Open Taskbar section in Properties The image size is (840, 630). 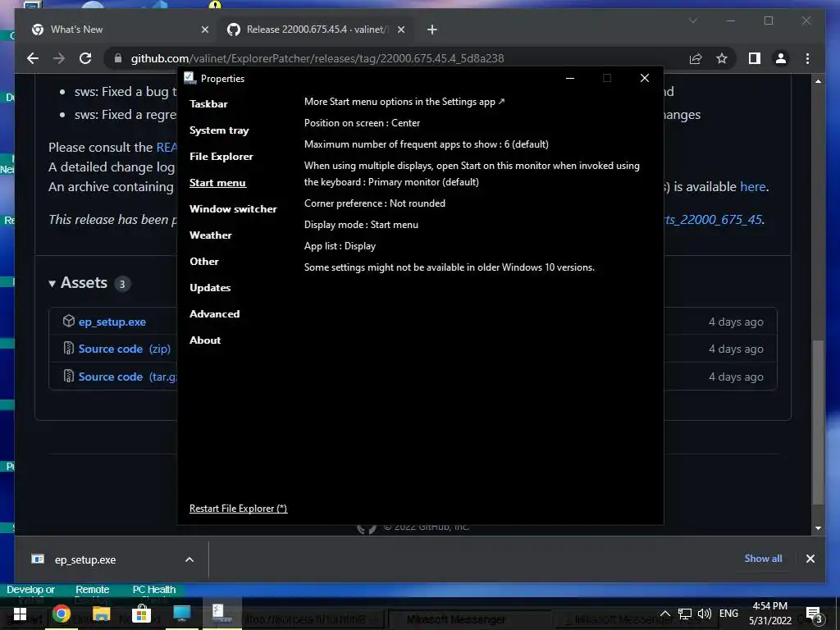(x=208, y=104)
